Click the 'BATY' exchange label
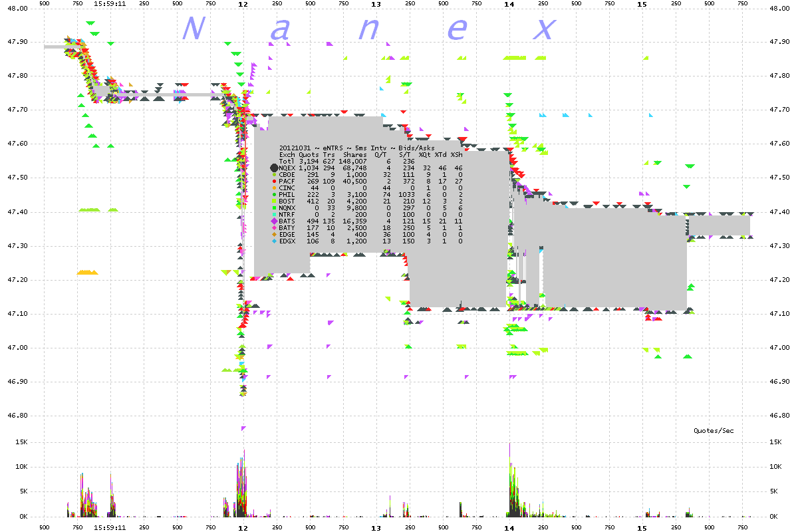The height and width of the screenshot is (532, 798). [287, 227]
